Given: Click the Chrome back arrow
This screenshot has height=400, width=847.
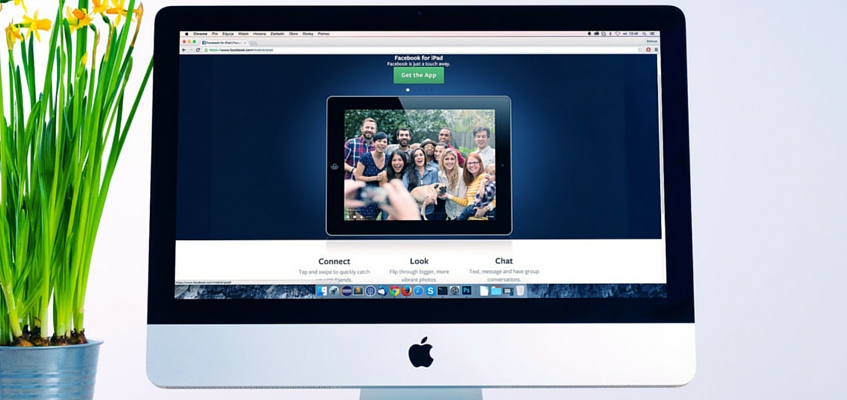Looking at the screenshot, I should (184, 50).
